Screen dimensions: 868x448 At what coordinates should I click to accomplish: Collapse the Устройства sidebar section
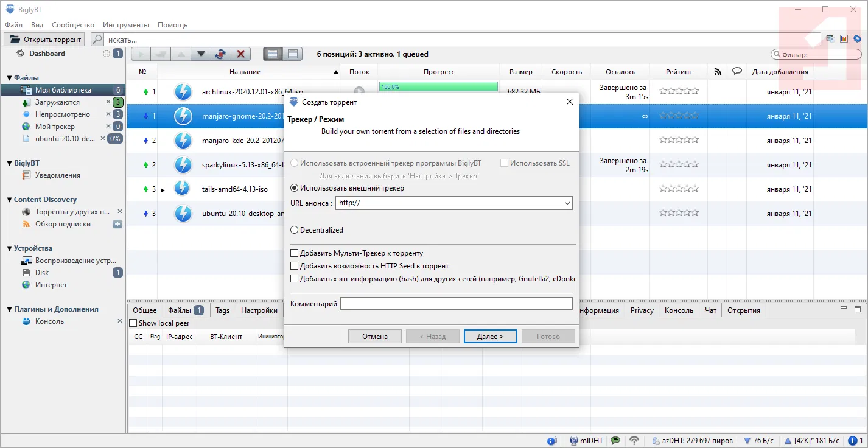point(10,248)
